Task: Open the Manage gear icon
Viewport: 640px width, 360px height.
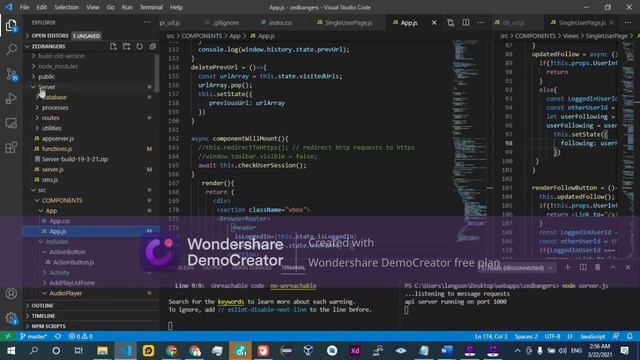Action: coord(11,318)
